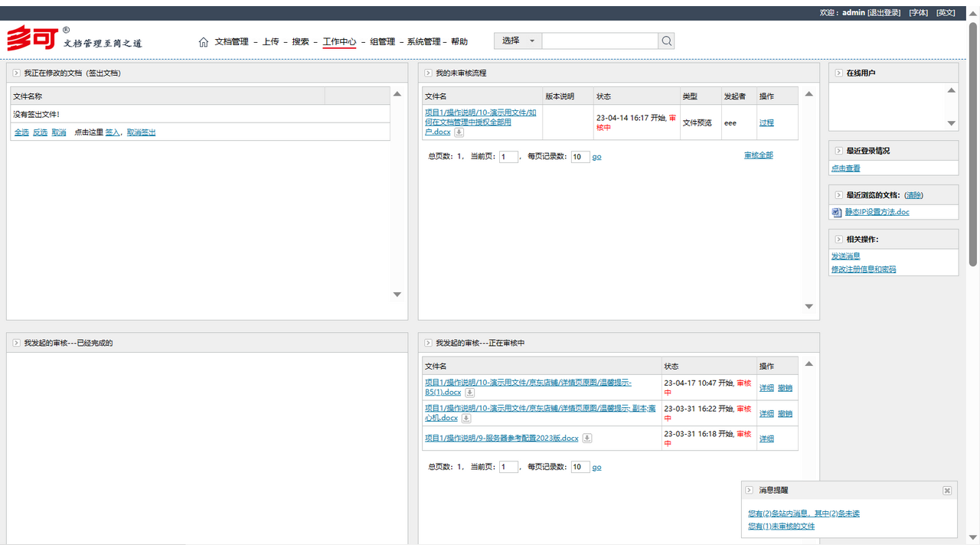Click the home icon in the navigation bar
The image size is (980, 551).
pyautogui.click(x=204, y=41)
